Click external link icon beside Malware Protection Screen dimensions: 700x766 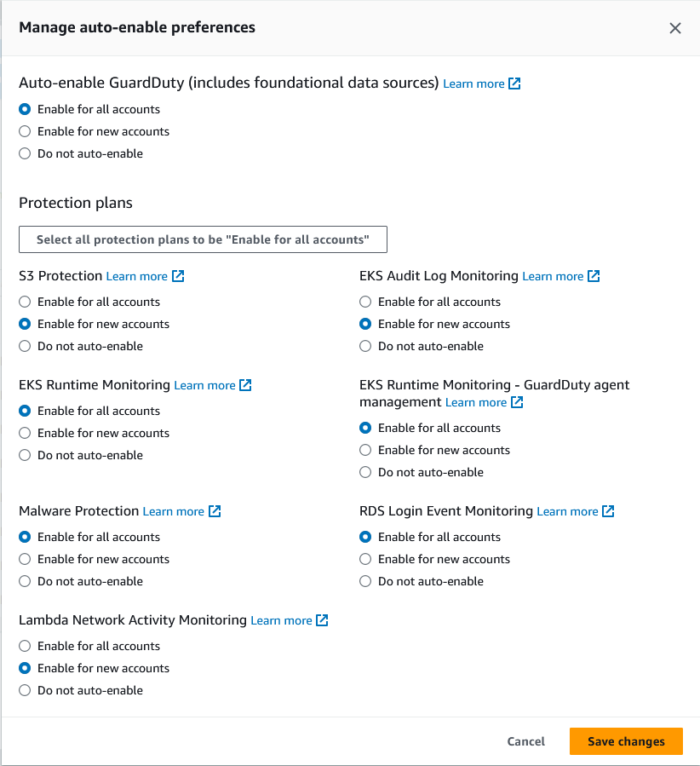click(215, 511)
